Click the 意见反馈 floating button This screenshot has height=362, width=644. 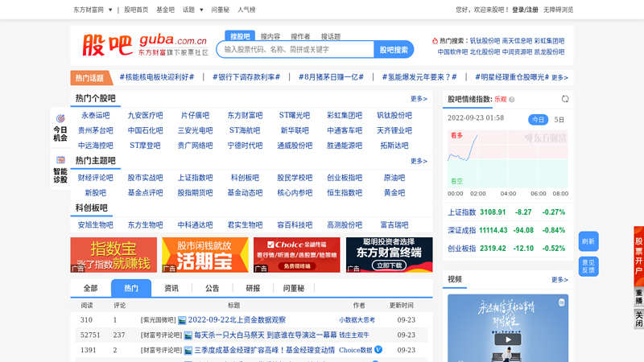(x=588, y=266)
